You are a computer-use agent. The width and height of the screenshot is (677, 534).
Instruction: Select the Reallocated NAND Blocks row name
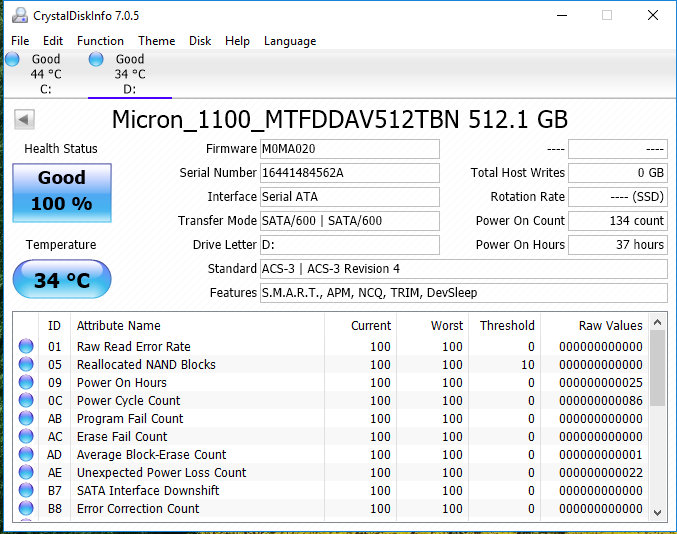146,364
